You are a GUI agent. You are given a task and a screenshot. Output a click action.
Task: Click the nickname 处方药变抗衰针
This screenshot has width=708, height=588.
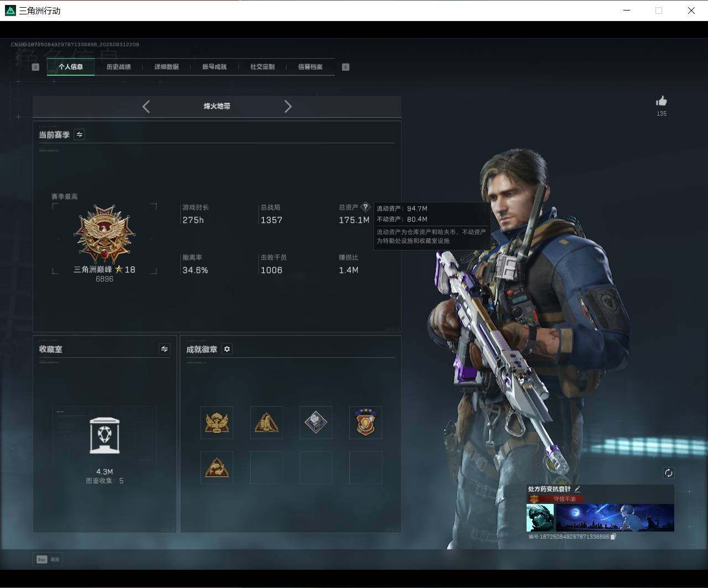click(x=549, y=489)
